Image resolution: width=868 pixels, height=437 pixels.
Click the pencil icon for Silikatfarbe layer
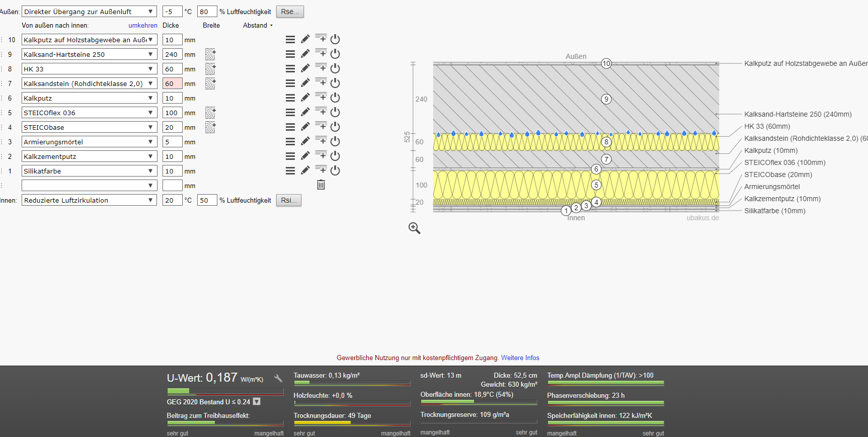[305, 170]
